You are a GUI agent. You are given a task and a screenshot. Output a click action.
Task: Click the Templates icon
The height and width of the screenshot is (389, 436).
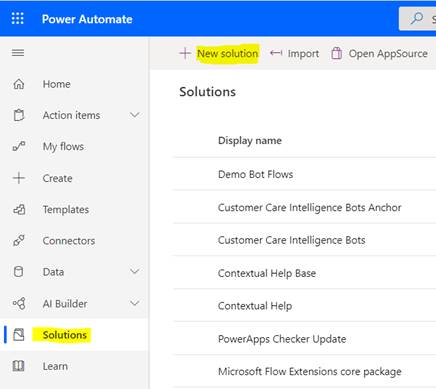click(19, 209)
